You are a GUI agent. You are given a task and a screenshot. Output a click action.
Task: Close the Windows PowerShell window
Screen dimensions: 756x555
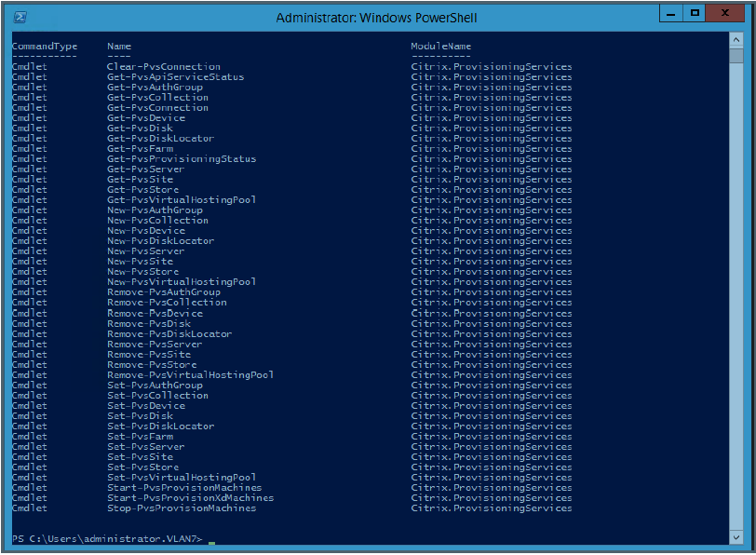(728, 13)
